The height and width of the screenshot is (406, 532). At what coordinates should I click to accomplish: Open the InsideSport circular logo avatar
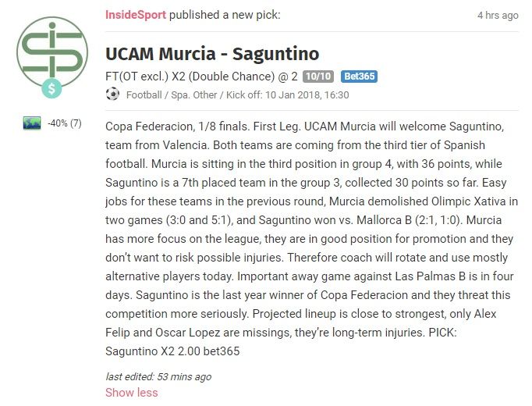click(52, 52)
